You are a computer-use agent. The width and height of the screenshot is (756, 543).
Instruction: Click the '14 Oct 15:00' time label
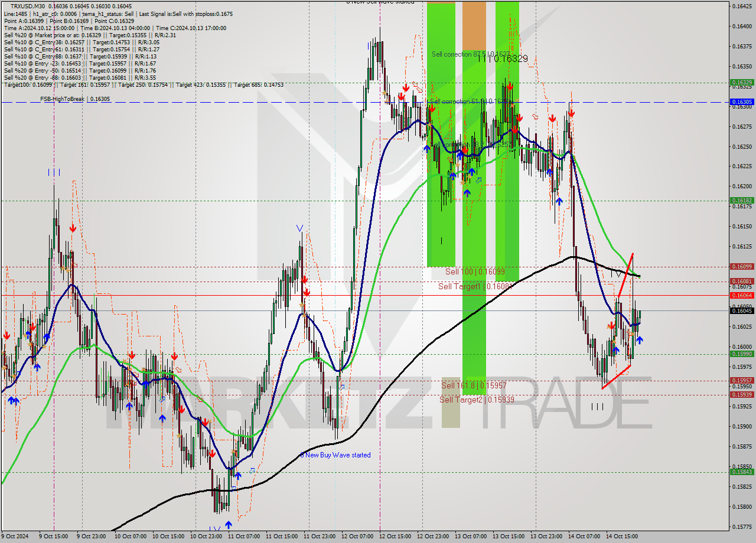(x=621, y=537)
